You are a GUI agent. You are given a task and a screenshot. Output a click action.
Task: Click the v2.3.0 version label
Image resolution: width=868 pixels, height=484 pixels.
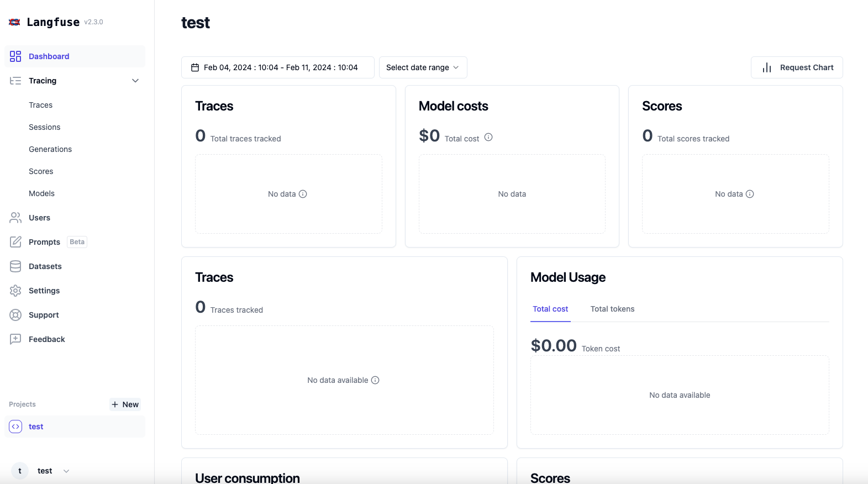click(93, 22)
